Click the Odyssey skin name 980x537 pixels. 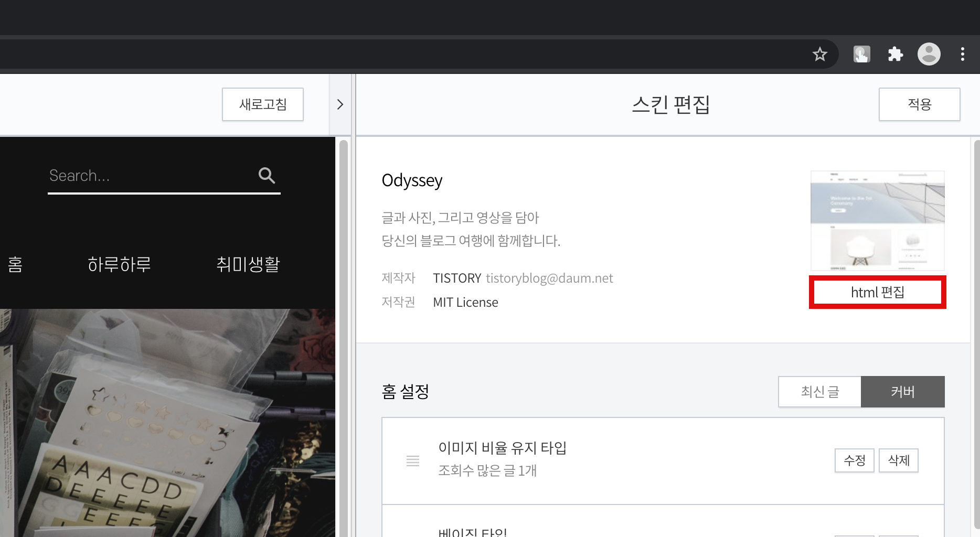pyautogui.click(x=412, y=180)
